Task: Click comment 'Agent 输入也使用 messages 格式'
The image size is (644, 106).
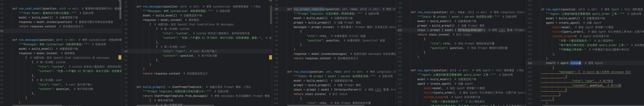Action: coord(607,72)
